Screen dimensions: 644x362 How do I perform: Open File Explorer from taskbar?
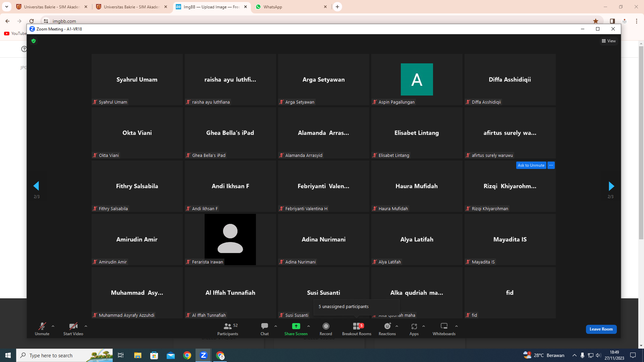tap(138, 355)
